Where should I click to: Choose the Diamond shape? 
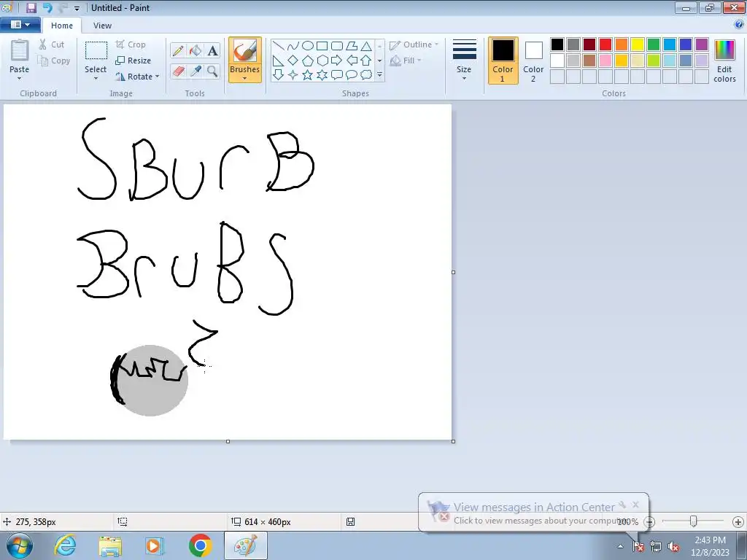293,61
